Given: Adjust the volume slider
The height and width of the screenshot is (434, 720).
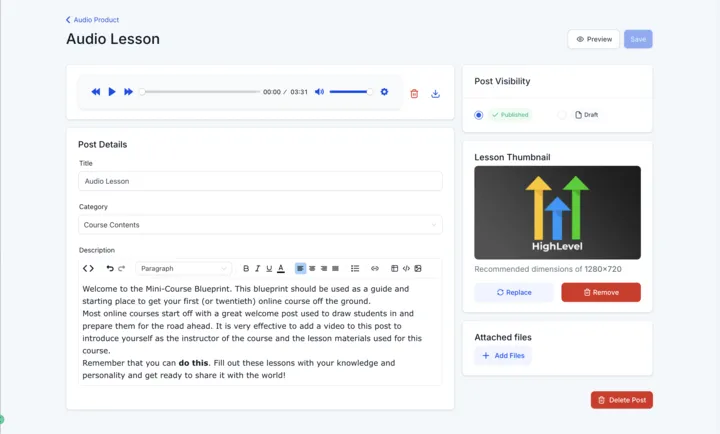Looking at the screenshot, I should click(x=350, y=92).
